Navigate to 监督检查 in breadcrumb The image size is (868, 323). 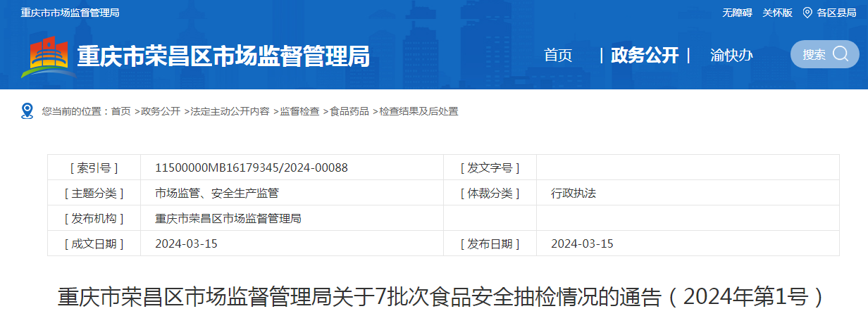pos(299,111)
